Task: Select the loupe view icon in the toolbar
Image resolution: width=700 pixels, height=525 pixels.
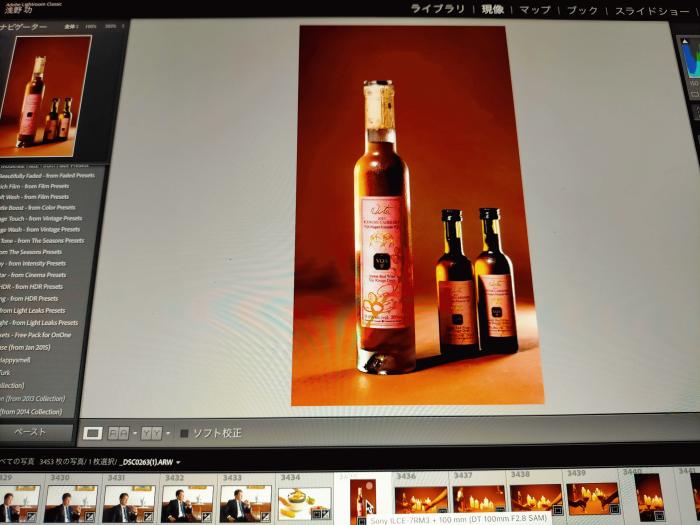Action: tap(92, 433)
